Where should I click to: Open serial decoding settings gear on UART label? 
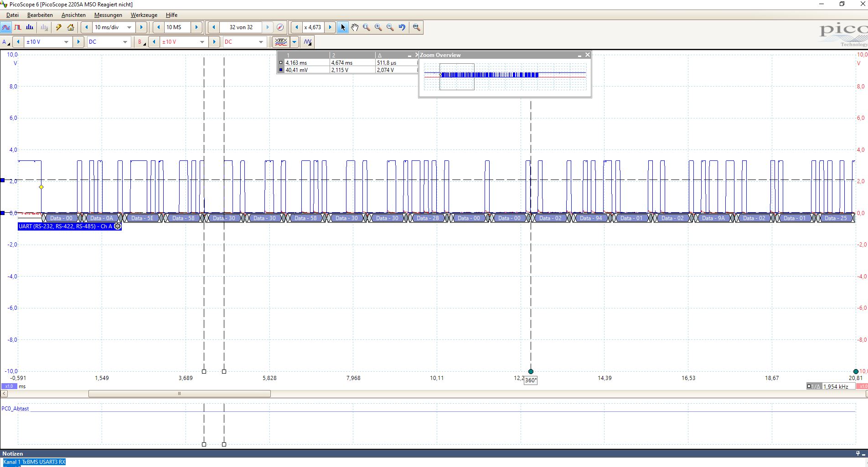coord(118,226)
